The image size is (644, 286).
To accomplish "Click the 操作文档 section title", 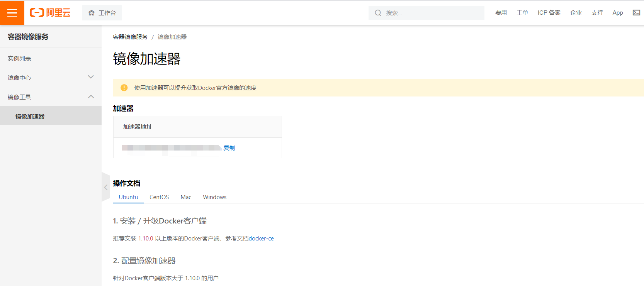I will [x=126, y=183].
